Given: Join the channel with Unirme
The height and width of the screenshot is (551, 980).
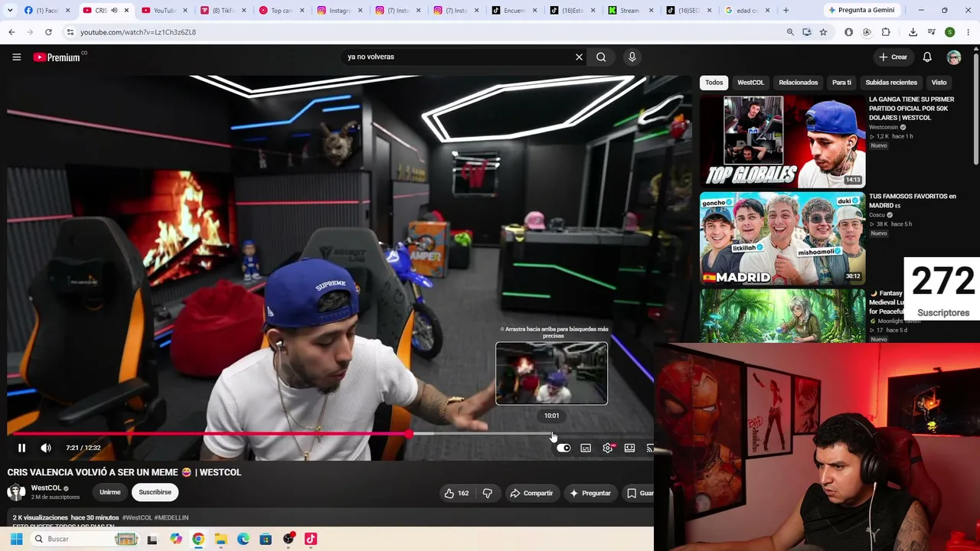Looking at the screenshot, I should pos(110,492).
